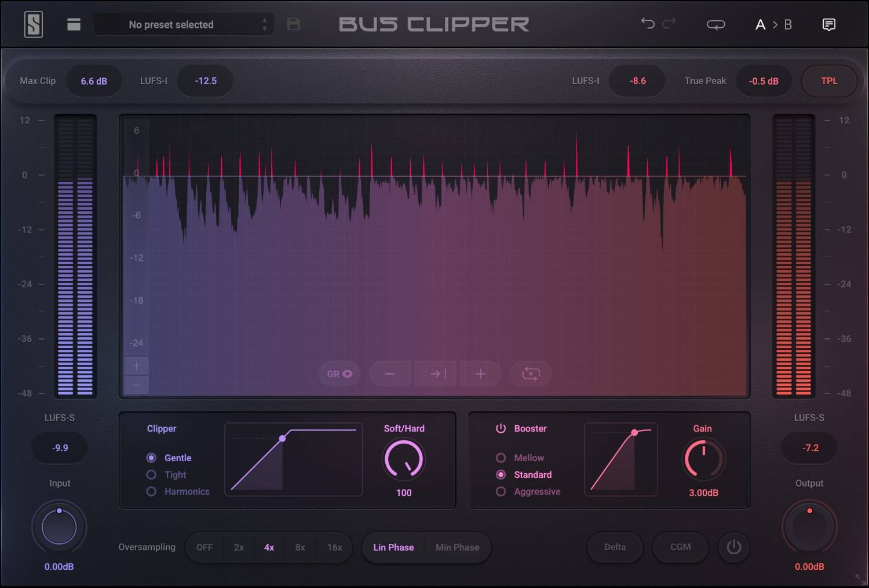Click the plus zoom icon below the waveform
Viewport: 869px width, 588px height.
[x=480, y=374]
